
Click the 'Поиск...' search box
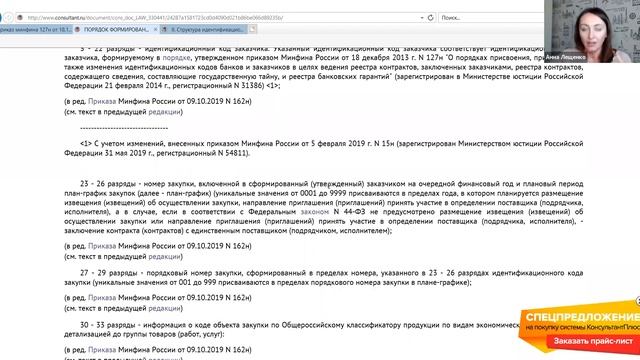coord(491,18)
